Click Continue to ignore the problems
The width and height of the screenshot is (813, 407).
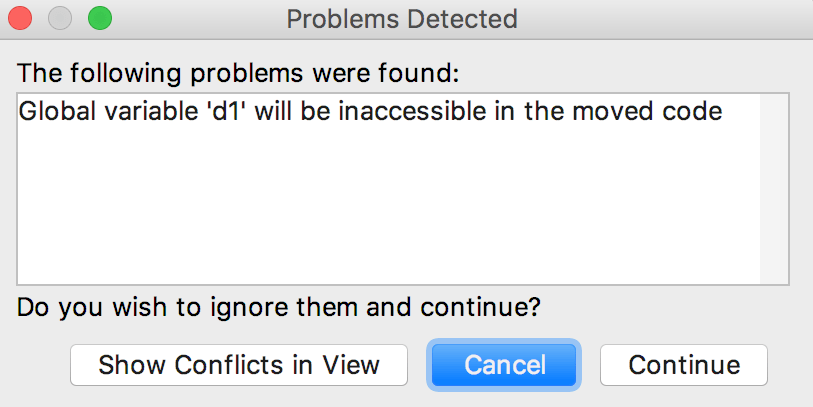[684, 365]
